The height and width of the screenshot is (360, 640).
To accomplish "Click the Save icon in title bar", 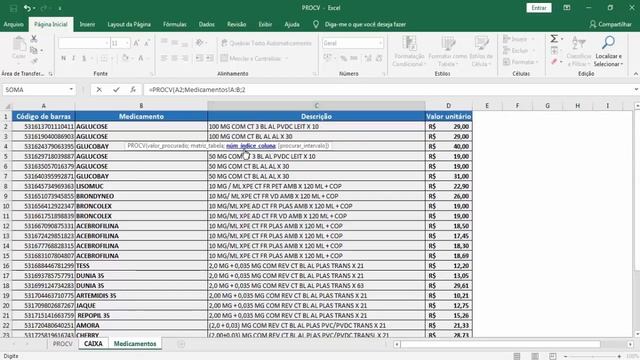I will tap(13, 8).
